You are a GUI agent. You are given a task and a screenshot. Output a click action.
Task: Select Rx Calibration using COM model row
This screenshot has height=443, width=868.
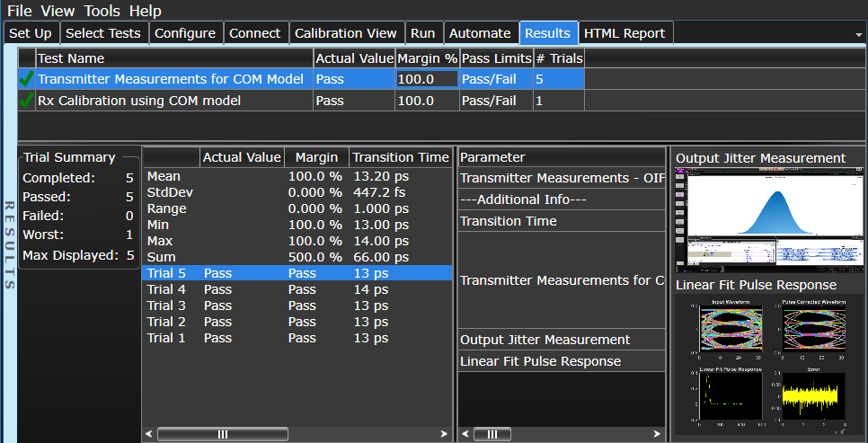[301, 101]
